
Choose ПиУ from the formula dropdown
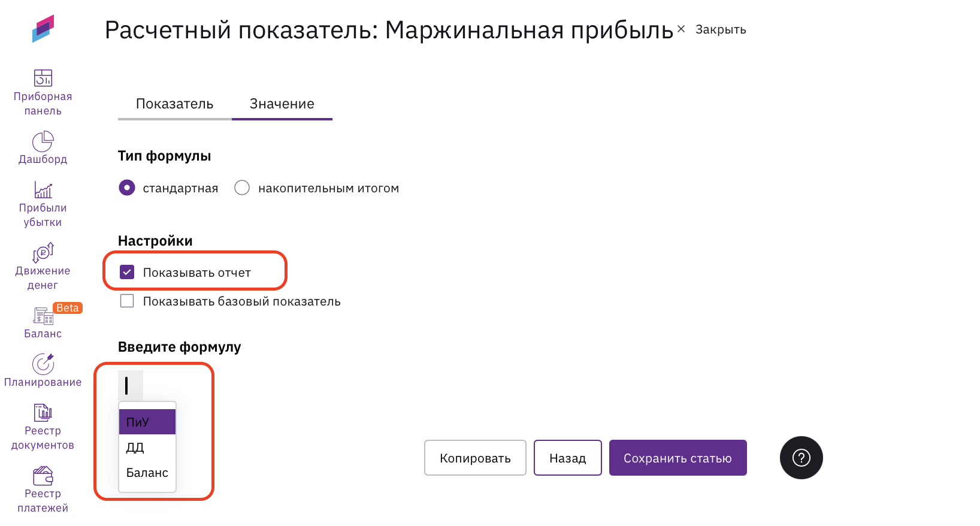pyautogui.click(x=147, y=422)
